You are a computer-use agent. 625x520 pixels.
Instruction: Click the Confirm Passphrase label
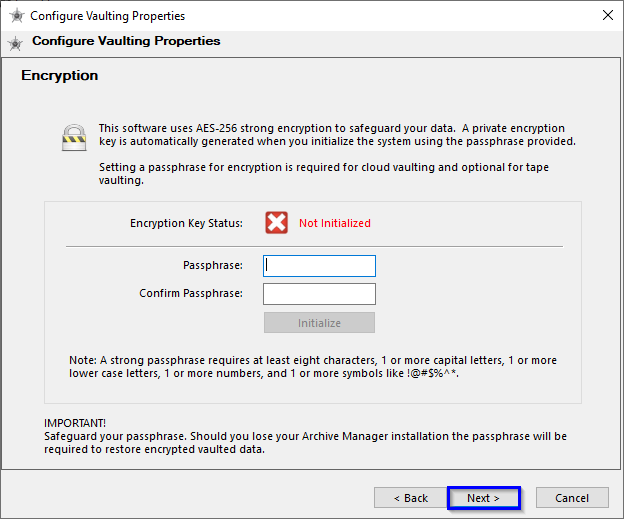pyautogui.click(x=191, y=293)
